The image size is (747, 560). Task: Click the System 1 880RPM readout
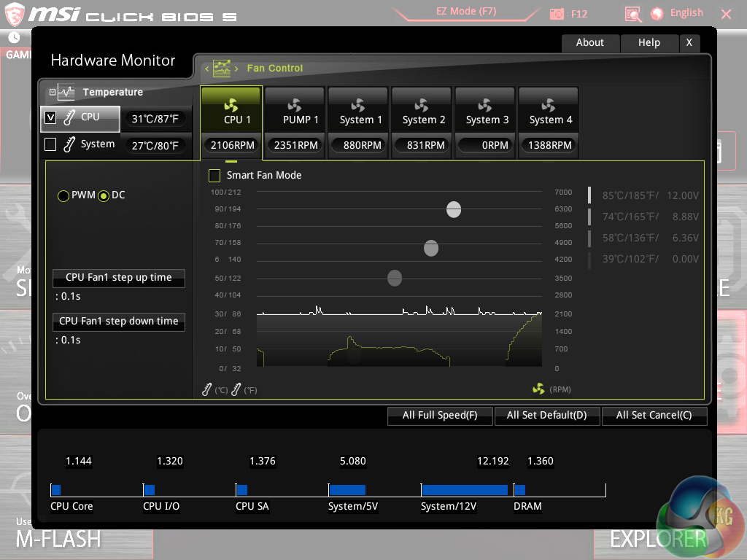pyautogui.click(x=358, y=145)
